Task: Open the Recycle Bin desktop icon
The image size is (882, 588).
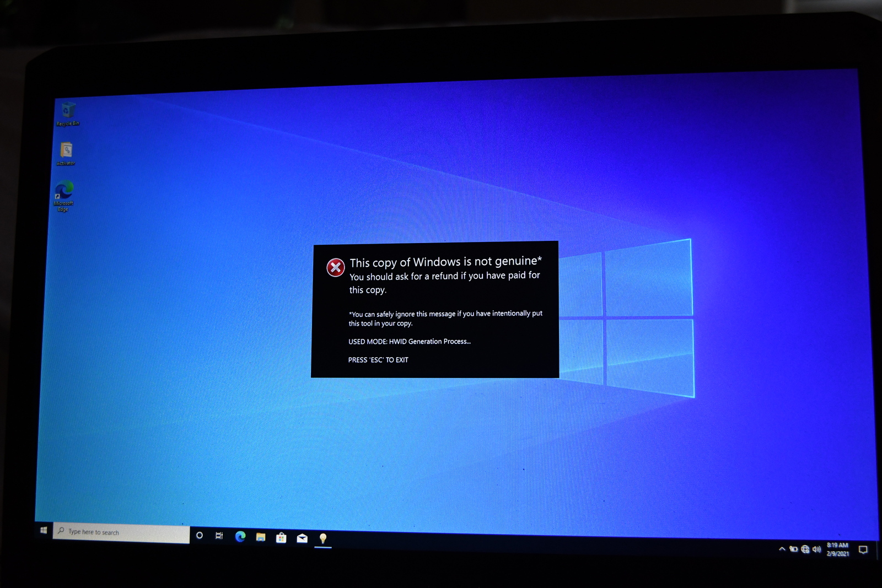Action: 68,114
